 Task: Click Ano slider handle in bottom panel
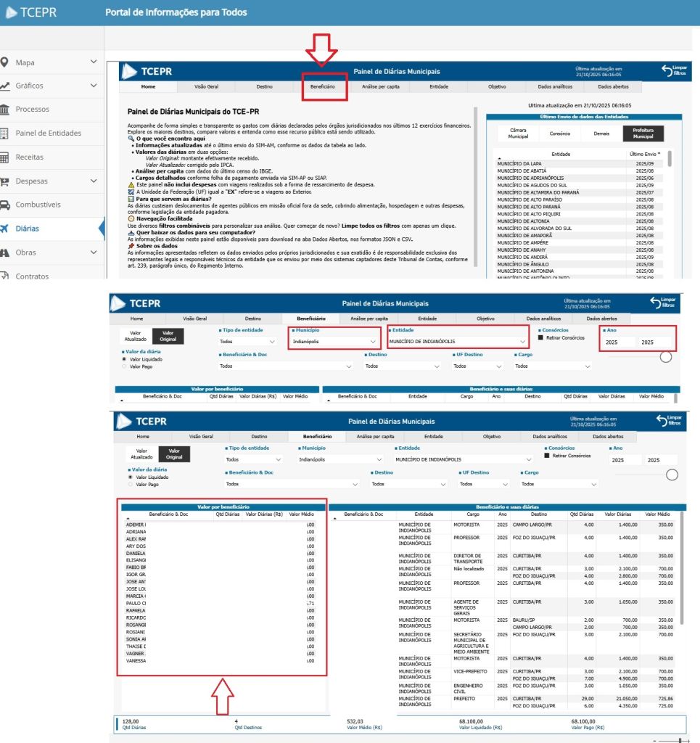coord(672,475)
